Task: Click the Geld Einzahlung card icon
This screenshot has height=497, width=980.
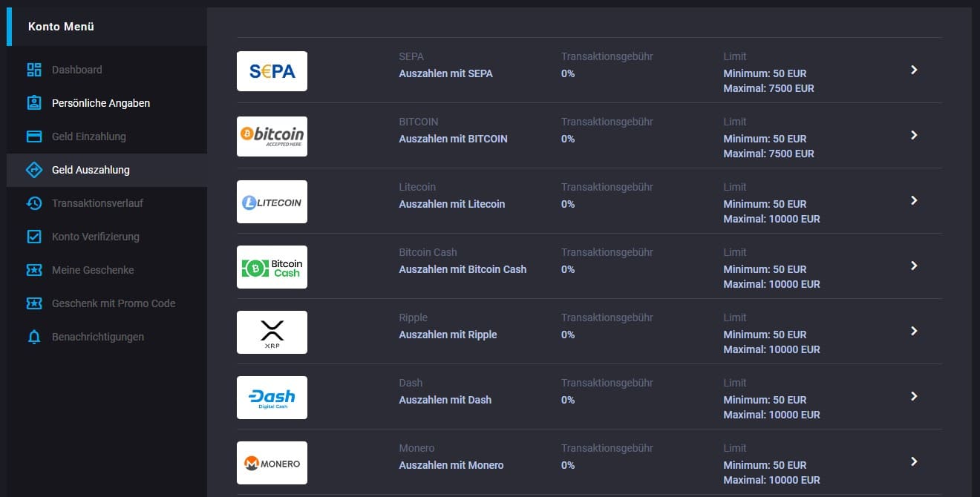Action: click(x=34, y=136)
